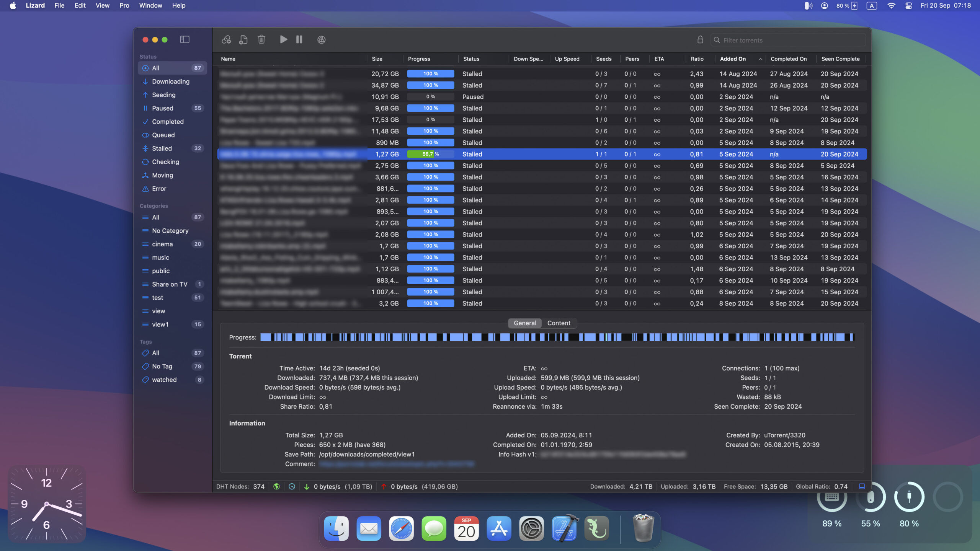Click the Add torrent magnet link icon
980x551 pixels.
(x=227, y=40)
